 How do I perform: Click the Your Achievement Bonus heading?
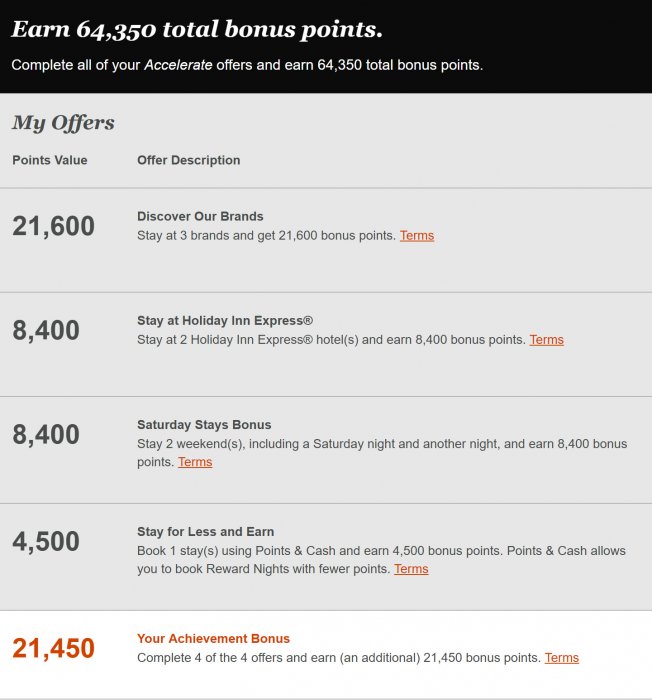213,639
